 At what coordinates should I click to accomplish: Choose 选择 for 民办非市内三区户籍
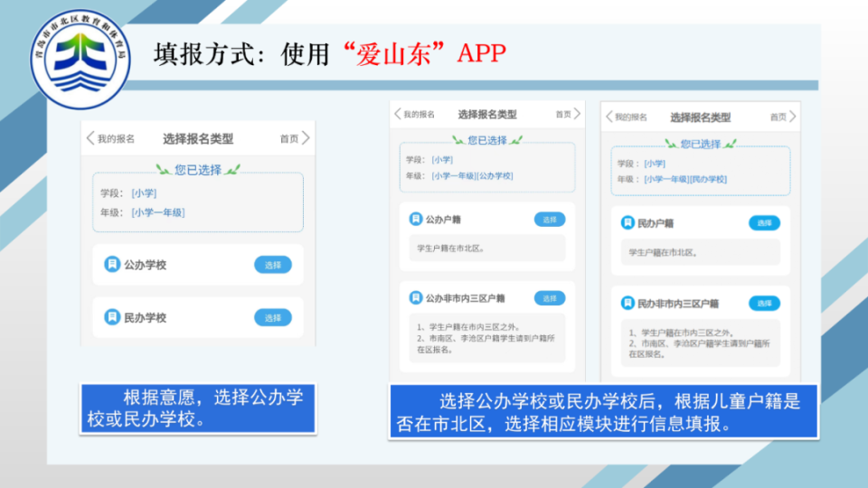[x=765, y=304]
